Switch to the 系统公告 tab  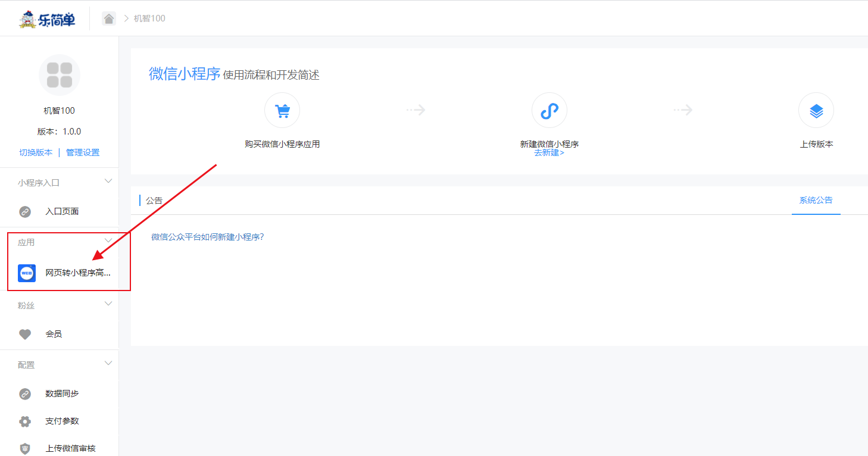pos(816,201)
